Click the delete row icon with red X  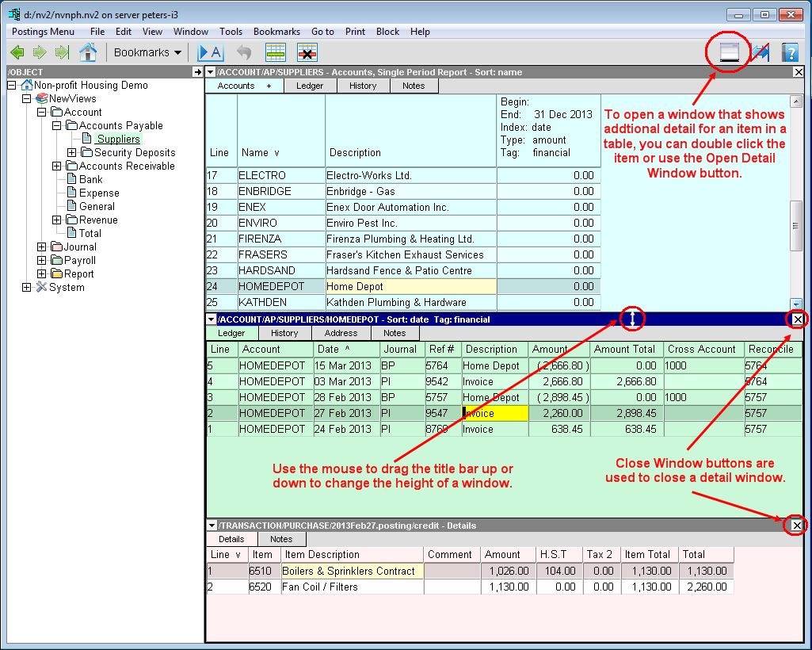click(x=307, y=52)
